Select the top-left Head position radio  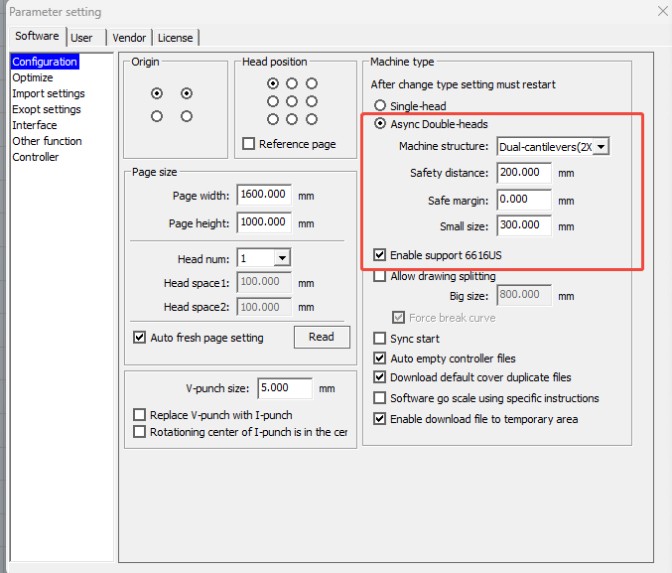pos(273,83)
